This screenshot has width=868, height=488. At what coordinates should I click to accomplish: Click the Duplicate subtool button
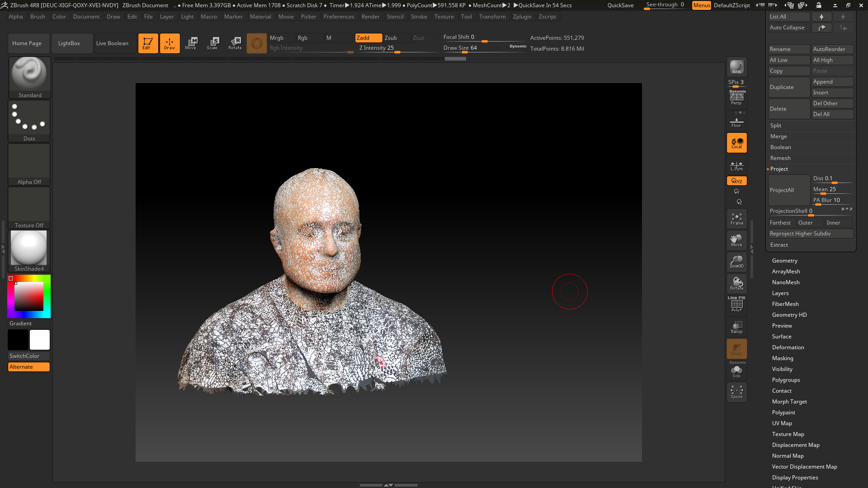click(x=789, y=87)
